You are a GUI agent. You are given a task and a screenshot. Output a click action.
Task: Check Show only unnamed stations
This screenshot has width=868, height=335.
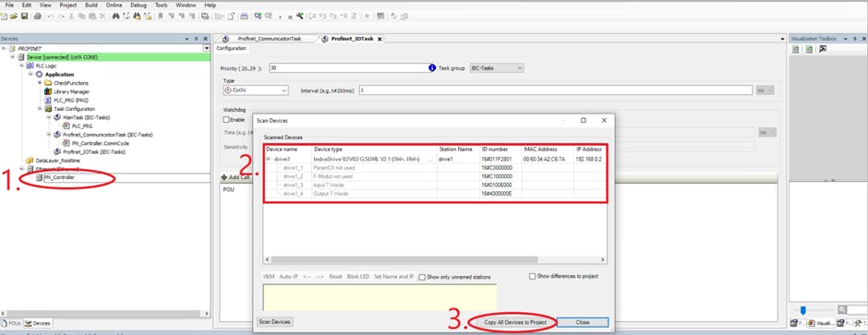[422, 277]
